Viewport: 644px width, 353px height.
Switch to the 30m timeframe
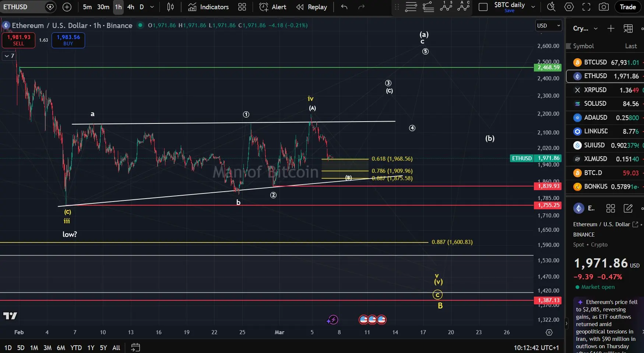point(103,7)
